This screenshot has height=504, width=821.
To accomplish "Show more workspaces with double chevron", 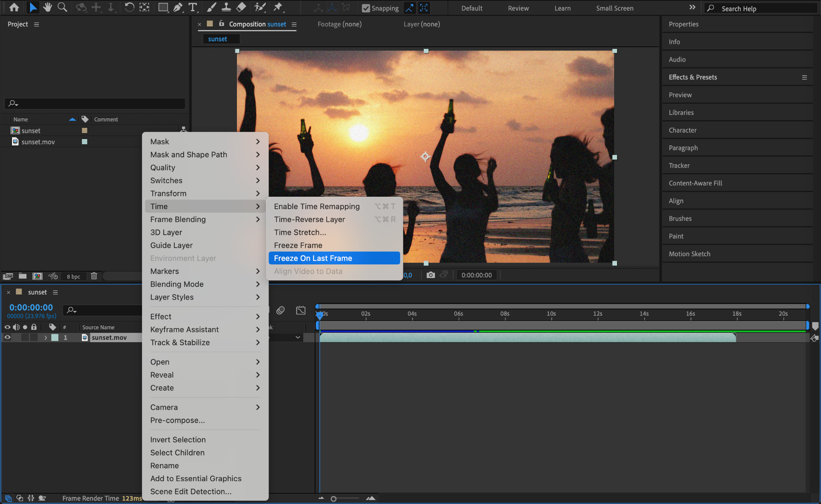I will click(692, 8).
